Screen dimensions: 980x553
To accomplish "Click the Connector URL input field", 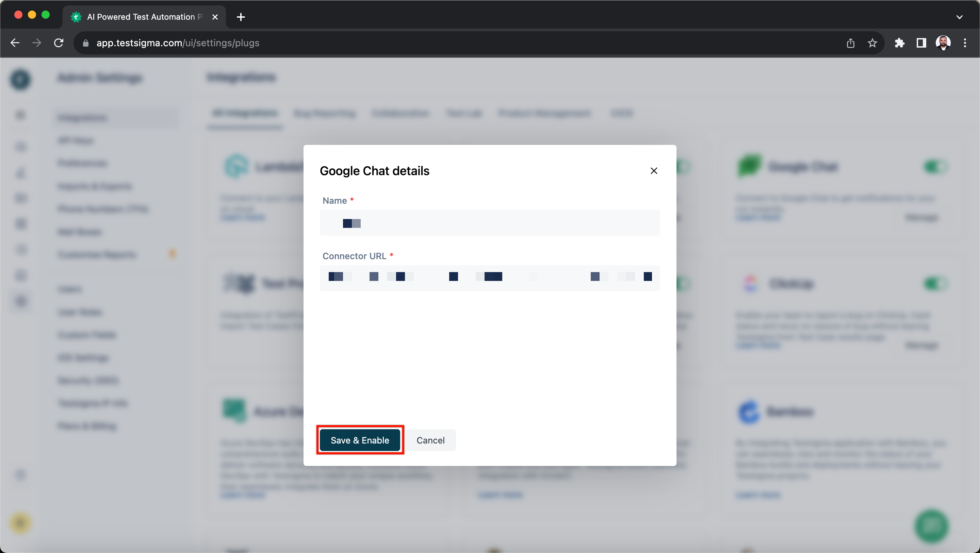I will click(x=490, y=278).
